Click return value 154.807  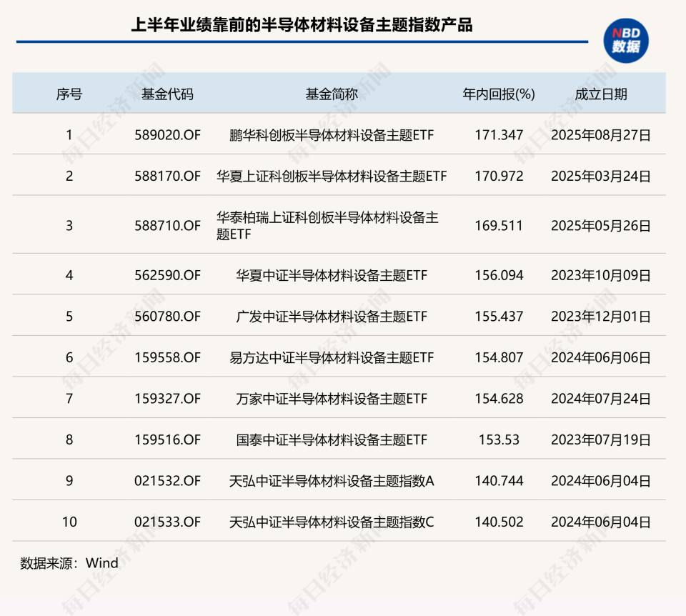(x=499, y=357)
